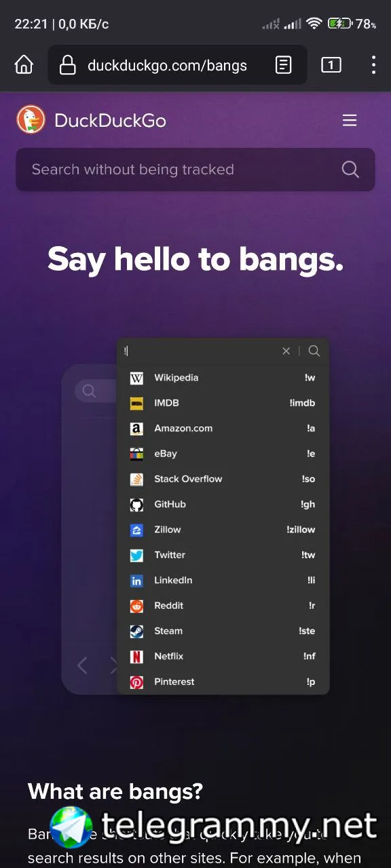
Task: Click the LinkedIn logo icon
Action: [136, 580]
